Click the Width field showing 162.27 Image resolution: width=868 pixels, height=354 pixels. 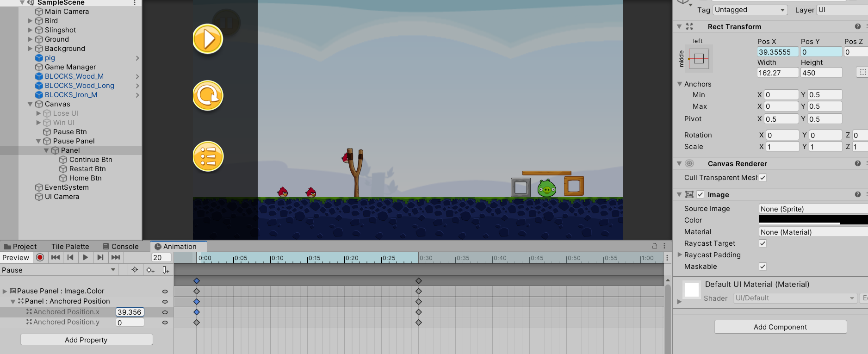point(777,73)
